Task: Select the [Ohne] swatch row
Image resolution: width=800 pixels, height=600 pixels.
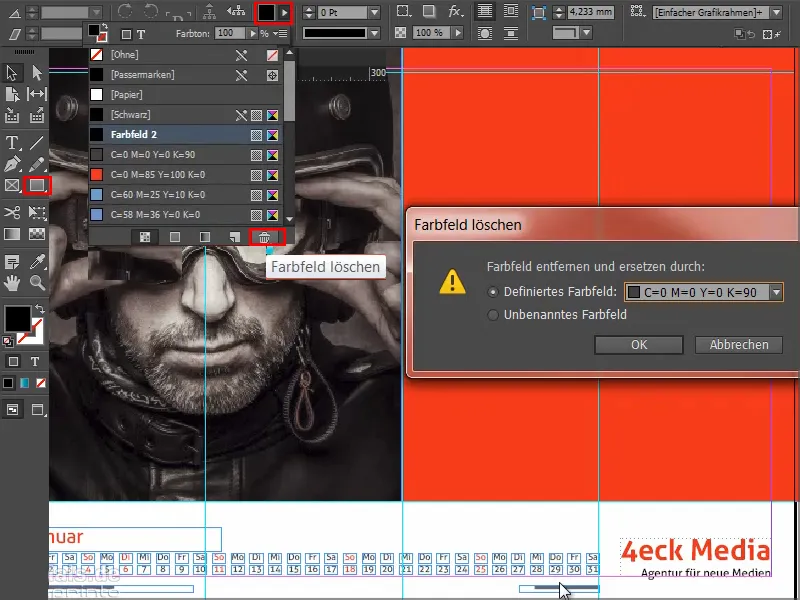Action: (186, 55)
